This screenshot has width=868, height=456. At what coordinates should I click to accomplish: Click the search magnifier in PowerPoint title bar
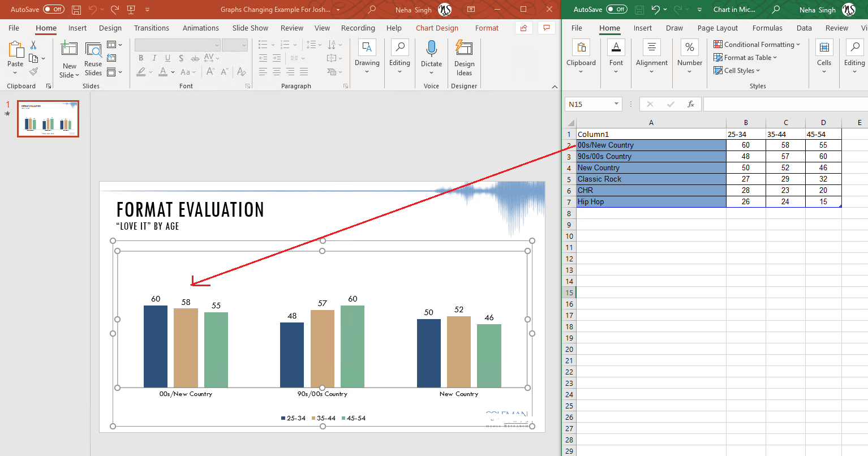click(x=372, y=10)
